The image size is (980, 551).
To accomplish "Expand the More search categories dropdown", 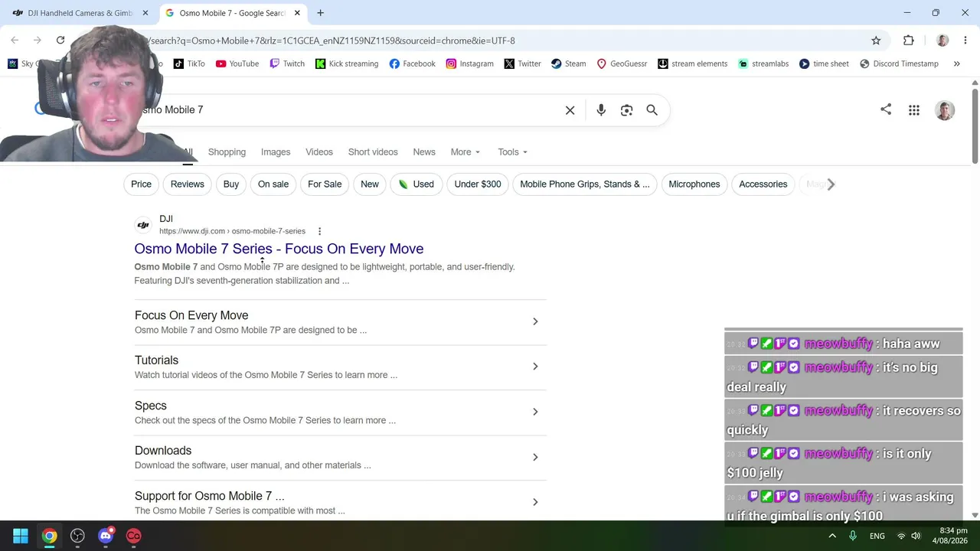I will coord(465,152).
